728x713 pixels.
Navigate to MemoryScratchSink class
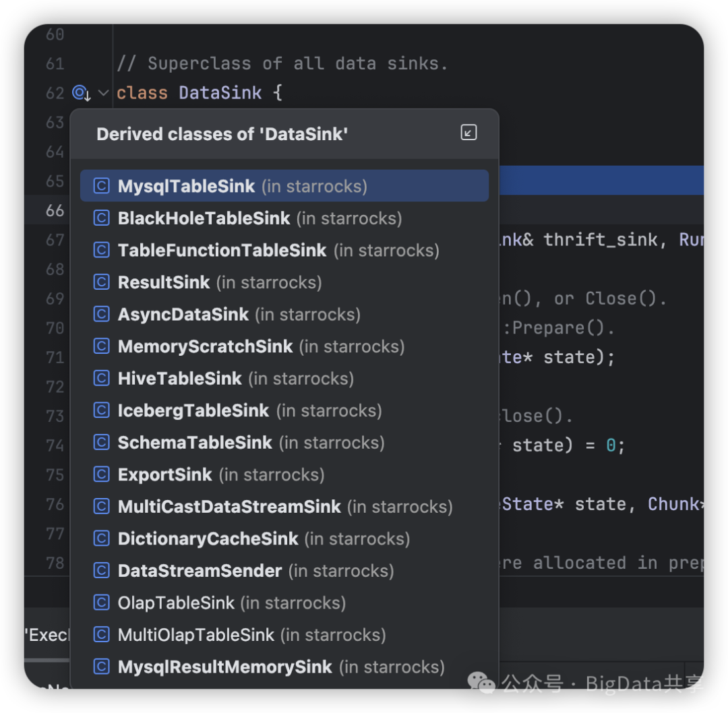[x=284, y=346]
